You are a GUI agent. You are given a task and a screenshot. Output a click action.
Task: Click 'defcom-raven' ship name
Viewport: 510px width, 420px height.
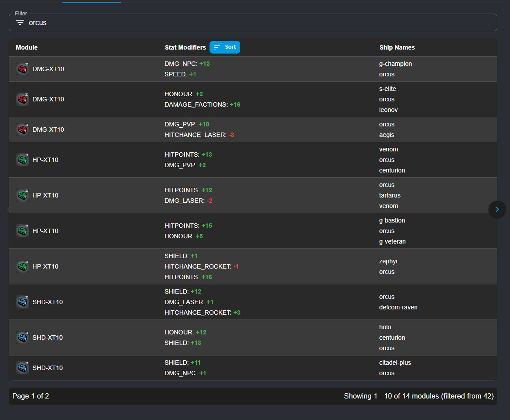pyautogui.click(x=398, y=307)
